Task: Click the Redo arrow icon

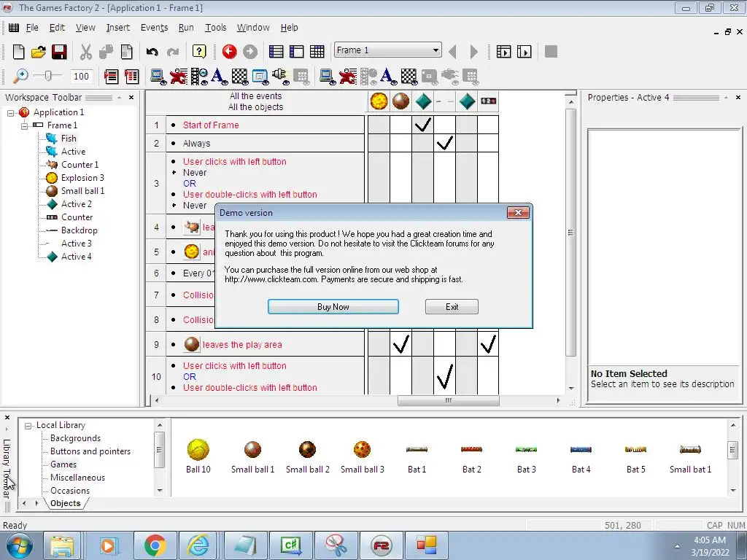Action: point(173,52)
